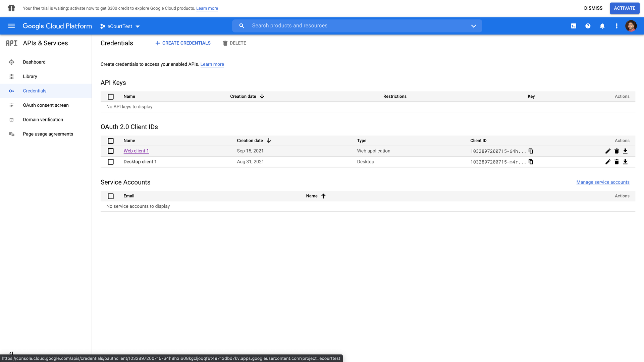Download Web client 1 JSON

click(x=625, y=151)
